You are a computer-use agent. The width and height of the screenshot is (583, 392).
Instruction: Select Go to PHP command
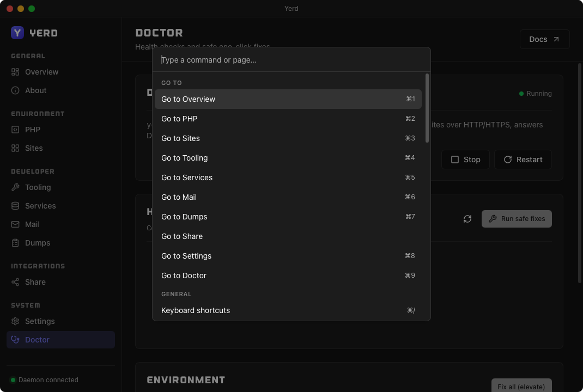pos(288,119)
